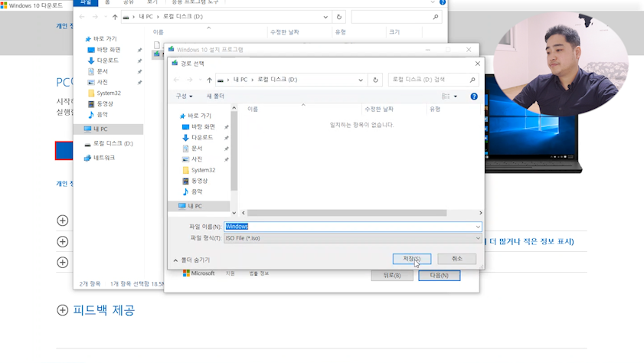Click 뒤로(B) button in the setup window

tap(392, 276)
